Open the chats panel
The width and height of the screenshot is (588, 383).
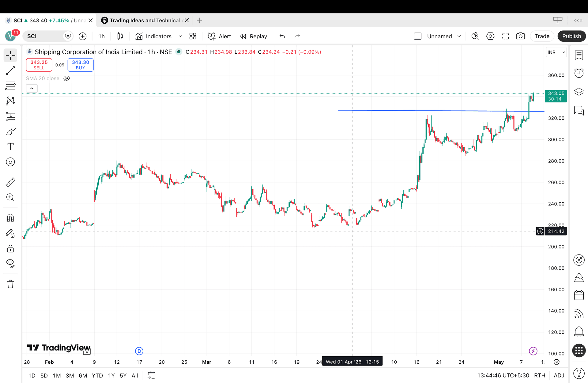579,110
